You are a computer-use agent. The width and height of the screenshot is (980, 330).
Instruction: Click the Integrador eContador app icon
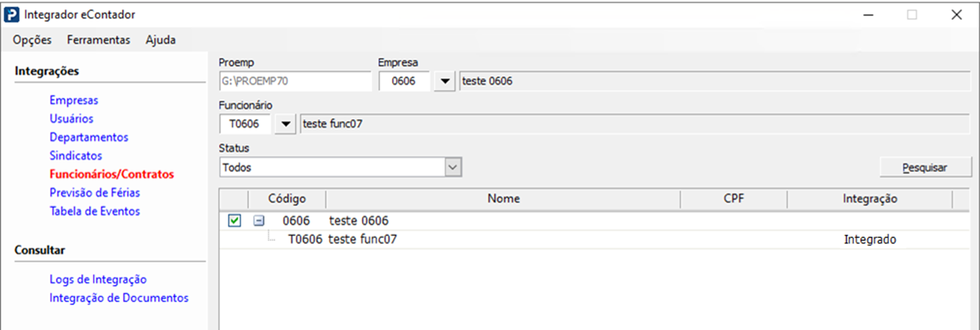click(x=12, y=14)
